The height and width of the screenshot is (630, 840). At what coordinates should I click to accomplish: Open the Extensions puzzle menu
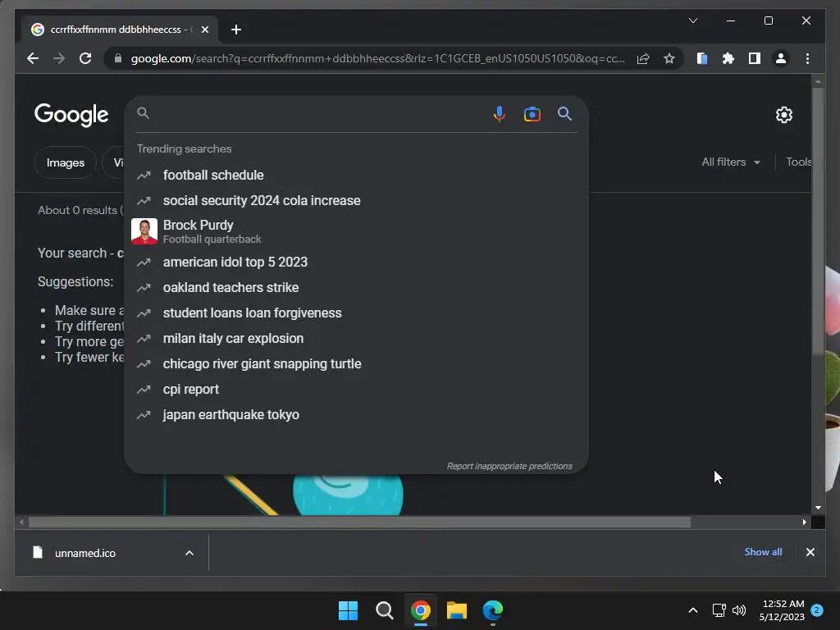[728, 58]
